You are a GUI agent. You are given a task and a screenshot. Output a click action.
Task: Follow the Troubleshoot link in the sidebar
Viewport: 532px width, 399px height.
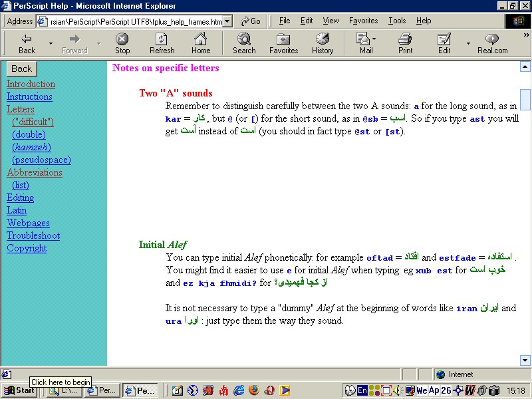point(33,235)
